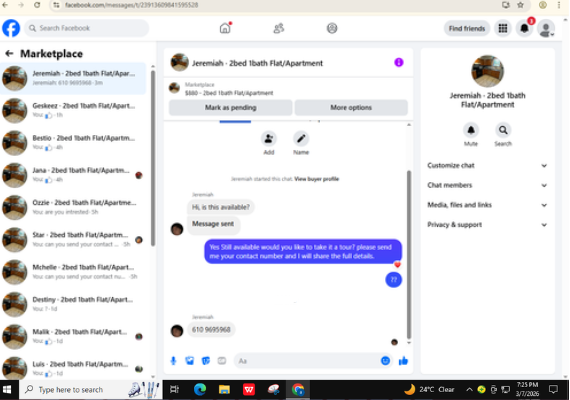Open the emoji picker icon
570x400 pixels.
(385, 360)
